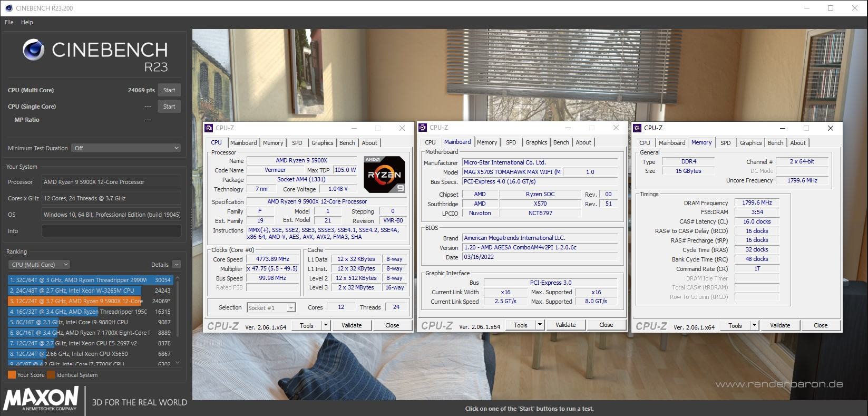This screenshot has width=868, height=416.
Task: Click the Processor name field in Cinebench
Action: coord(111,182)
